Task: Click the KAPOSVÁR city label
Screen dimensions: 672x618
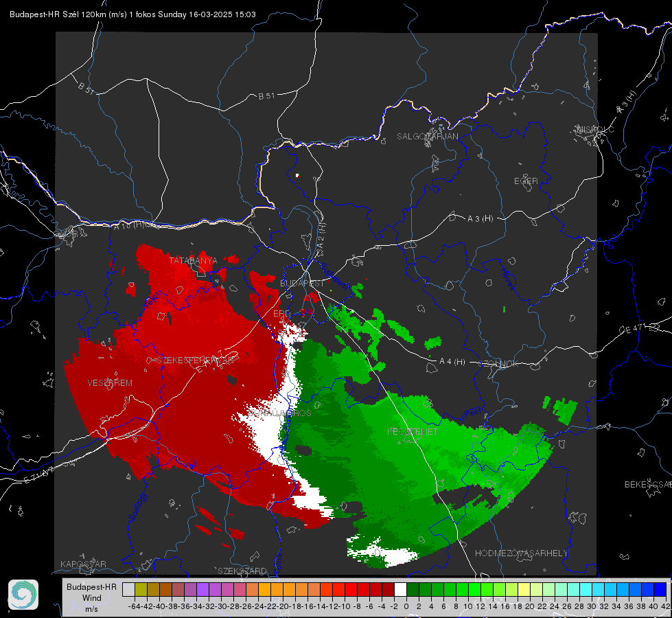Action: coord(83,564)
